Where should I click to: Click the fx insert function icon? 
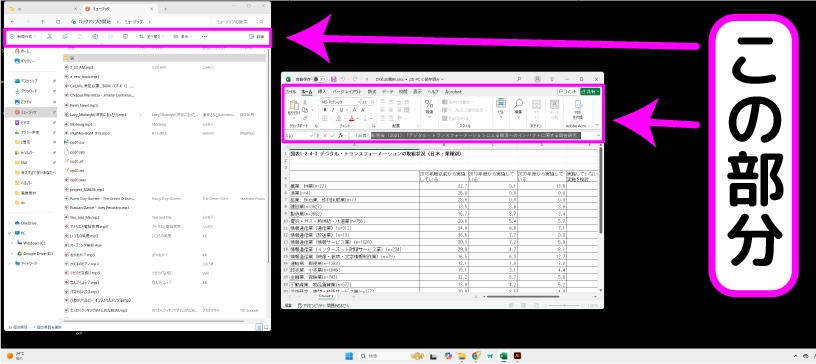(x=340, y=135)
